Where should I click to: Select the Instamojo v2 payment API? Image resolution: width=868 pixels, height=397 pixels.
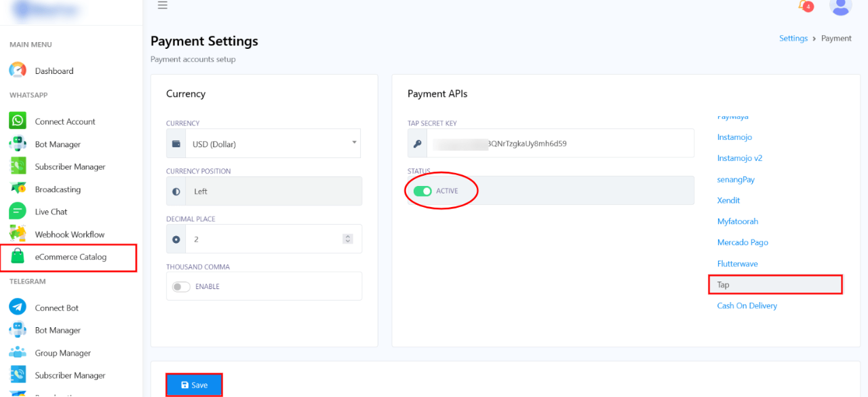(740, 158)
